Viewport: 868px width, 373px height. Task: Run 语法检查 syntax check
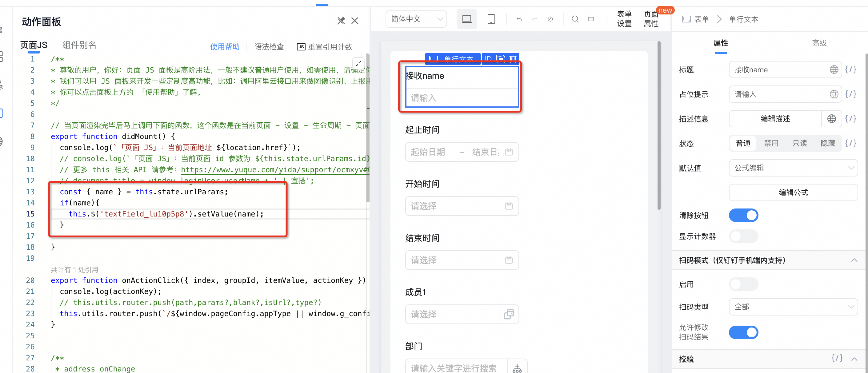[269, 47]
